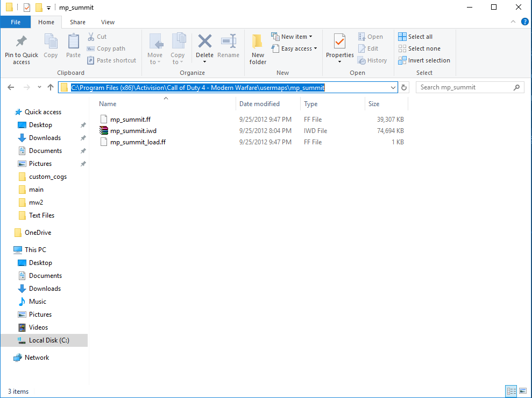Go back with the left arrow
Image resolution: width=532 pixels, height=398 pixels.
click(11, 87)
